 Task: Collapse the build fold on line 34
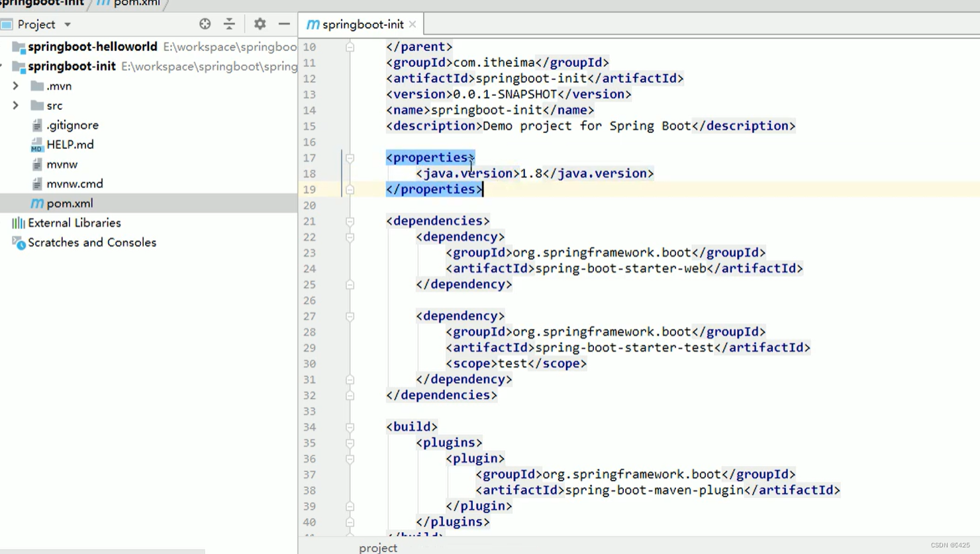tap(350, 427)
